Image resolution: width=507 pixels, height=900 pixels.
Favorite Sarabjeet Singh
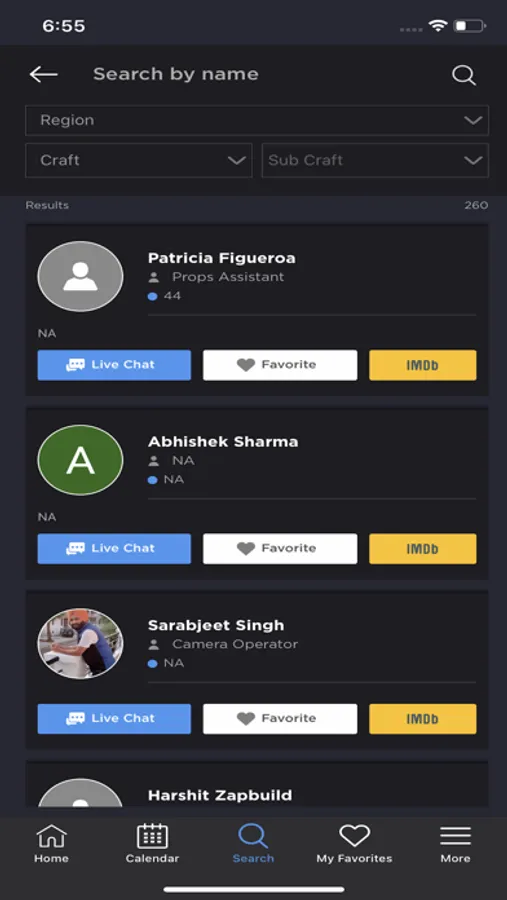tap(280, 719)
